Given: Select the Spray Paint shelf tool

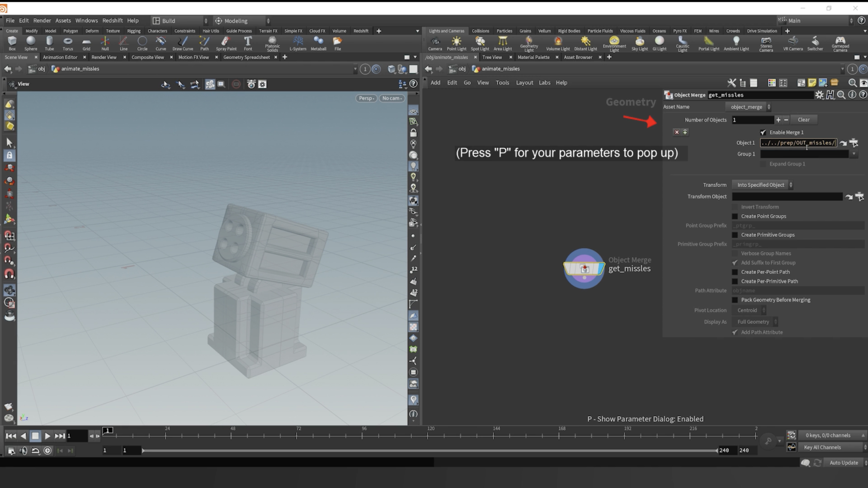Looking at the screenshot, I should click(x=226, y=43).
